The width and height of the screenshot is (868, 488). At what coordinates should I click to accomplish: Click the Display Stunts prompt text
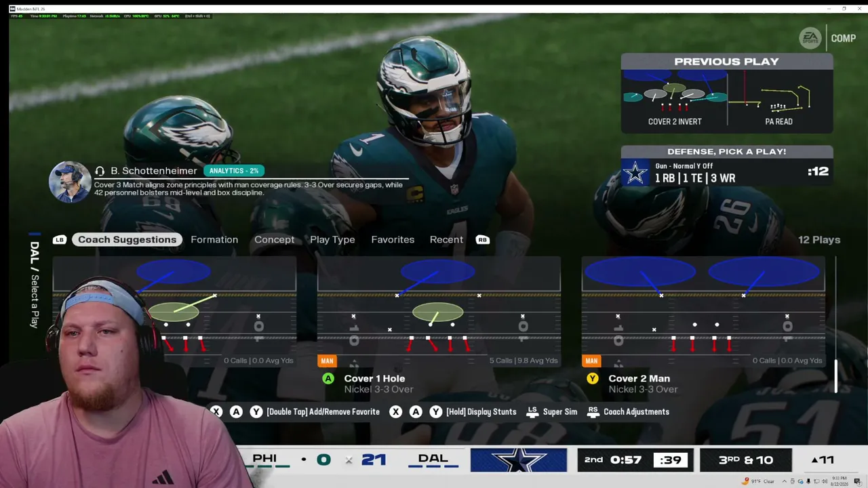[481, 412]
